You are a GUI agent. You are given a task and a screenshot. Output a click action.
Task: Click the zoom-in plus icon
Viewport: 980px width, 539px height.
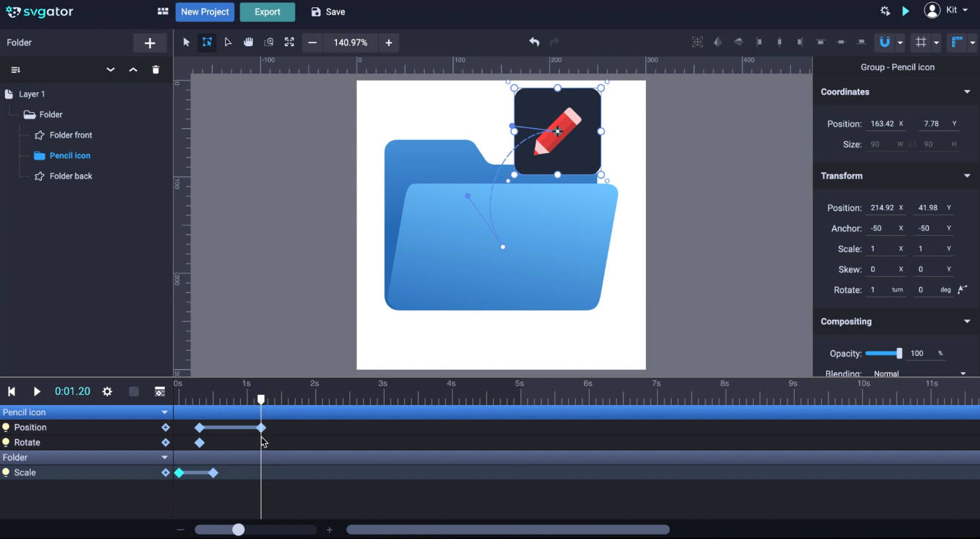tap(389, 42)
